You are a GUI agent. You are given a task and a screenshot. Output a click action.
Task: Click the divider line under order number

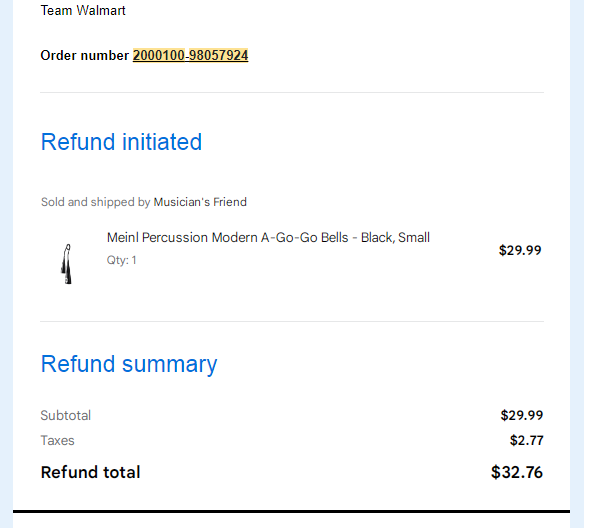tap(292, 92)
